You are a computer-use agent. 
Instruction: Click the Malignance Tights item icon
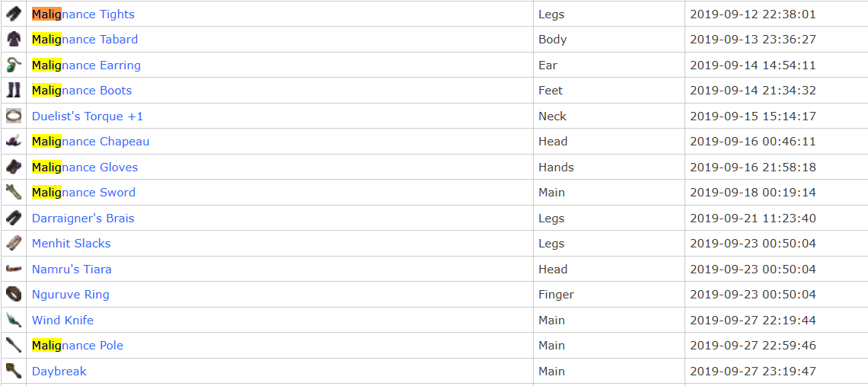[x=14, y=14]
